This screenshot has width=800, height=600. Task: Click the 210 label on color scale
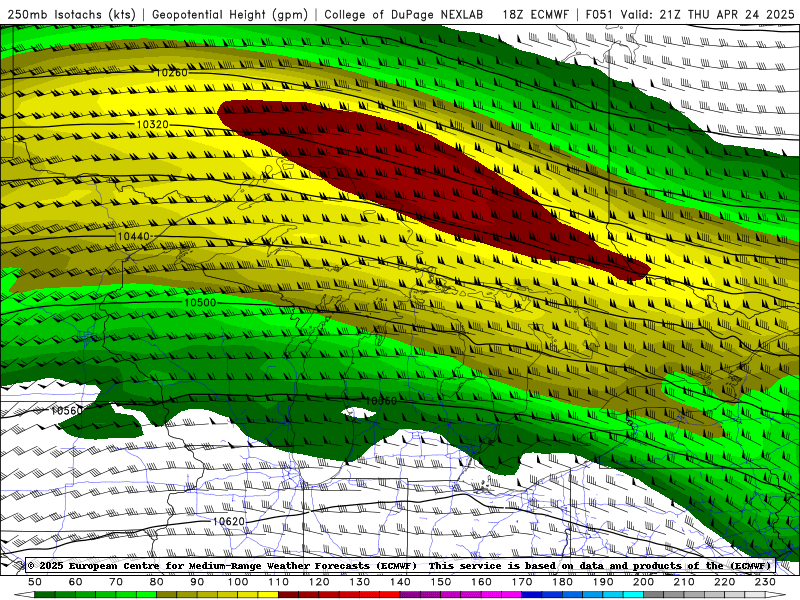[684, 582]
